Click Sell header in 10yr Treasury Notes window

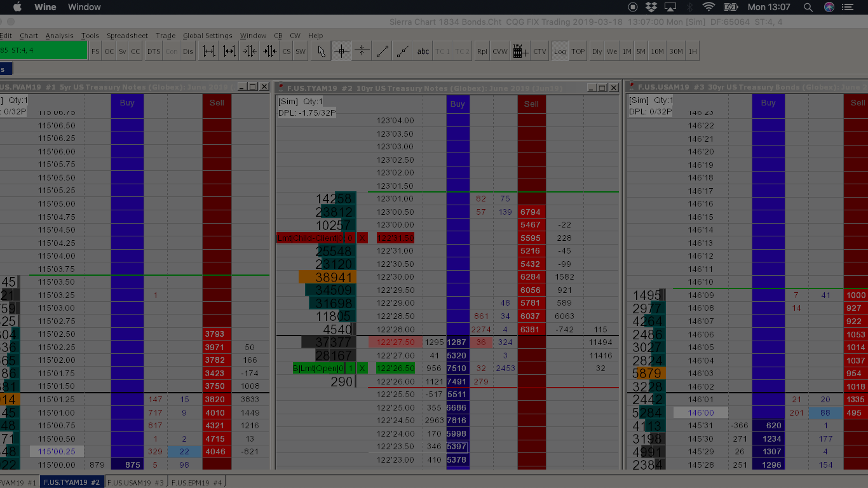coord(531,104)
